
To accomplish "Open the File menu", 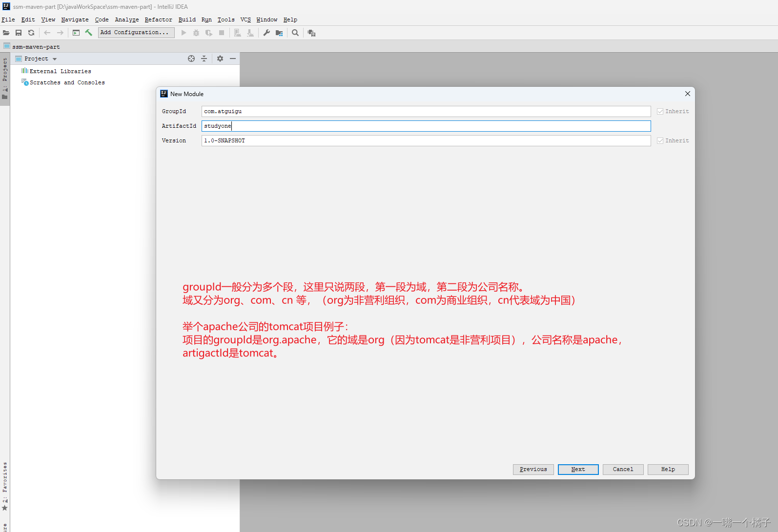I will (8, 20).
